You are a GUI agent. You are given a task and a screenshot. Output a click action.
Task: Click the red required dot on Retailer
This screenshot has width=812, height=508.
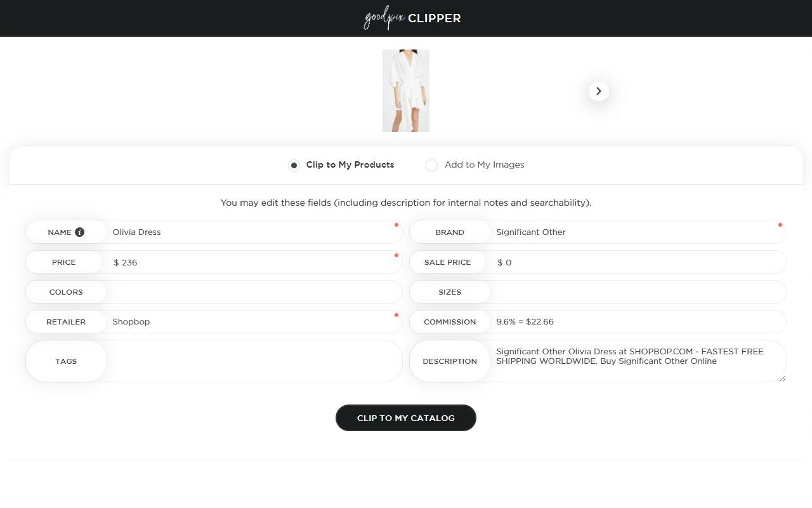point(396,315)
